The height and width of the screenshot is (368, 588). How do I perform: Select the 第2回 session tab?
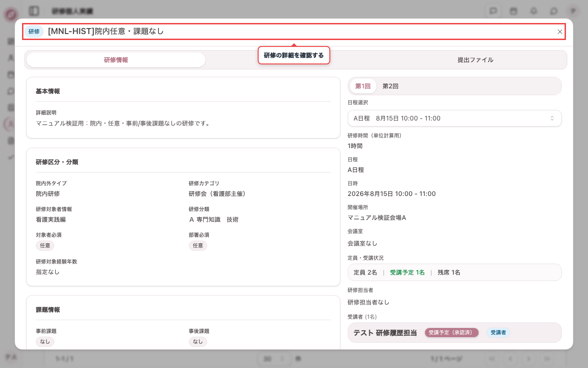(390, 86)
